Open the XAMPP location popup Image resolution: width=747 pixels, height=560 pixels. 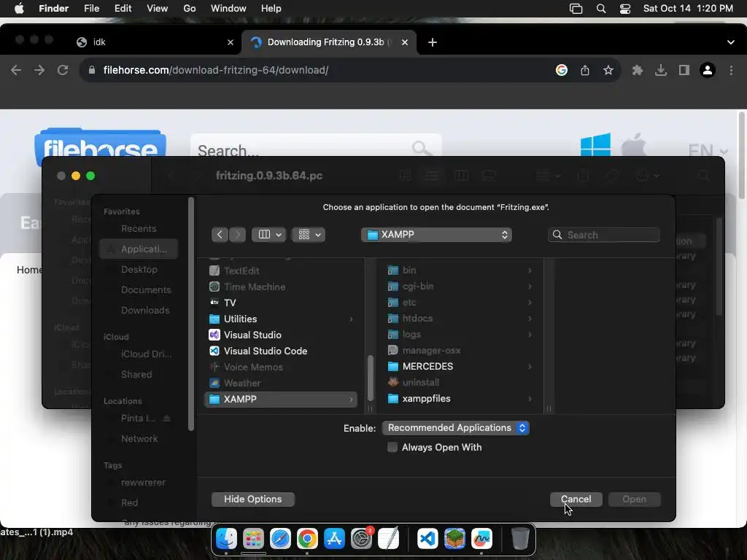coord(436,234)
